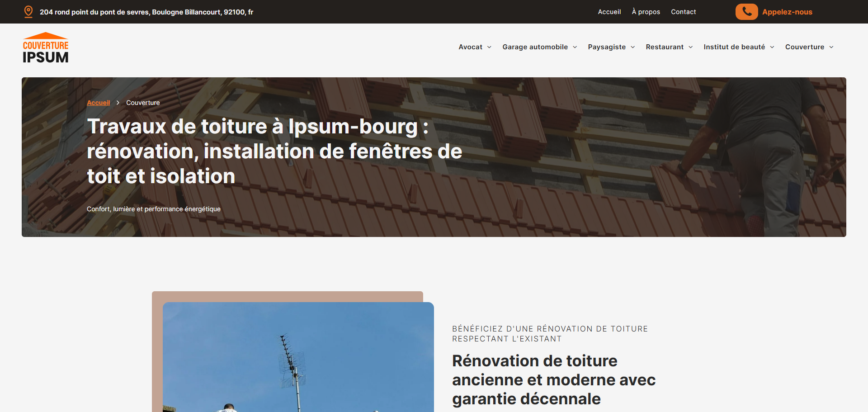Click the orange location pin icon

tap(28, 12)
